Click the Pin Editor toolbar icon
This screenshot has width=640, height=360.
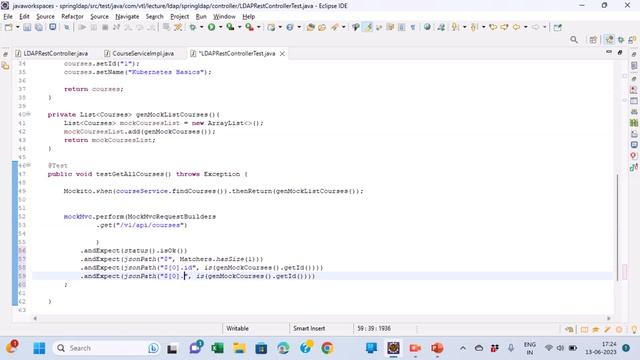coord(558,27)
